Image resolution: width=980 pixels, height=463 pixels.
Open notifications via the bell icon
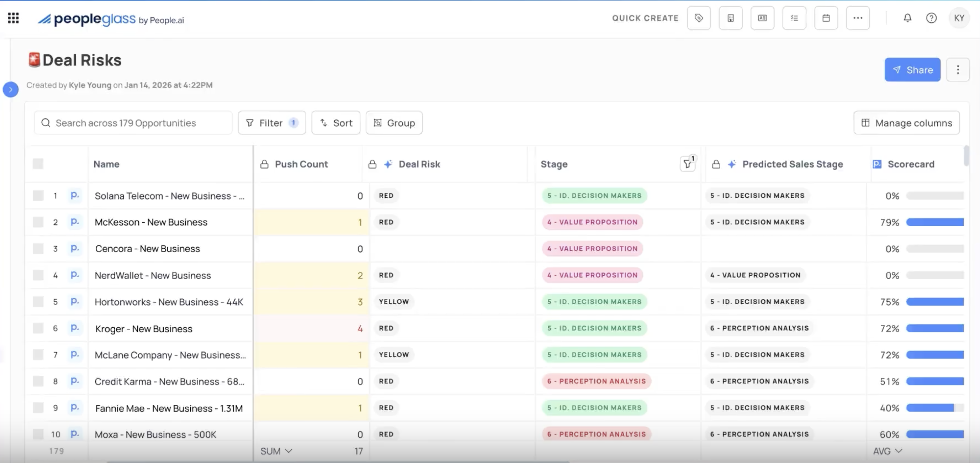tap(907, 18)
